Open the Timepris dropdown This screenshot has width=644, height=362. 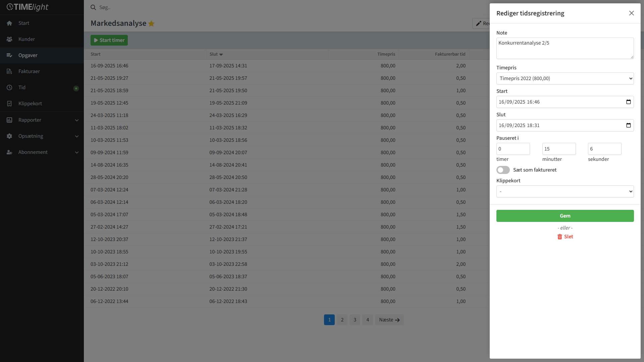(565, 78)
